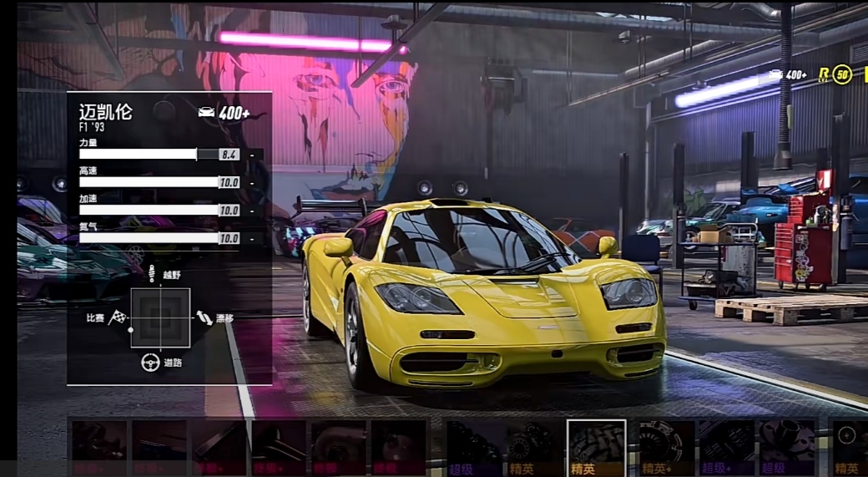Select the highlighted 精英 tire part card
Screen dimensions: 868x477
tap(597, 447)
